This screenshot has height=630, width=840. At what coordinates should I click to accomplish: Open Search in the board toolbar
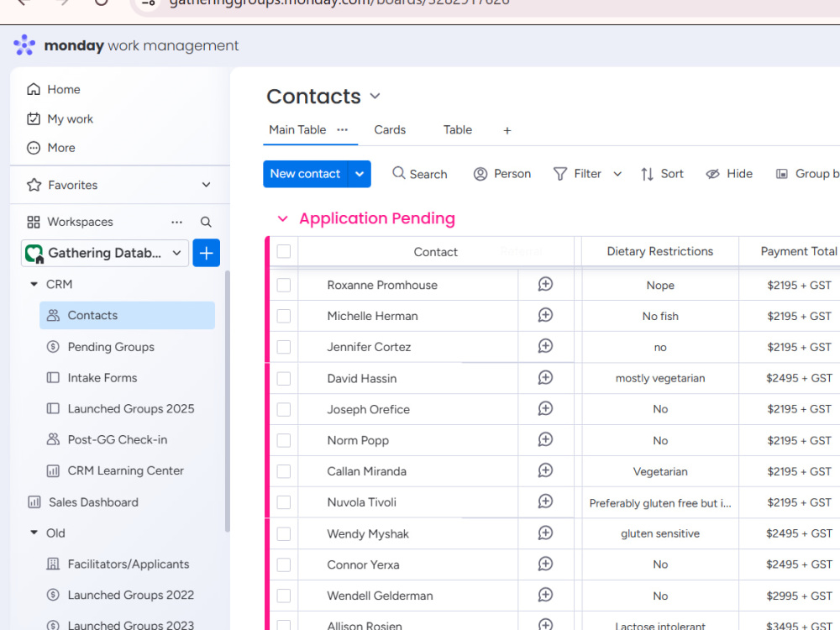(420, 174)
